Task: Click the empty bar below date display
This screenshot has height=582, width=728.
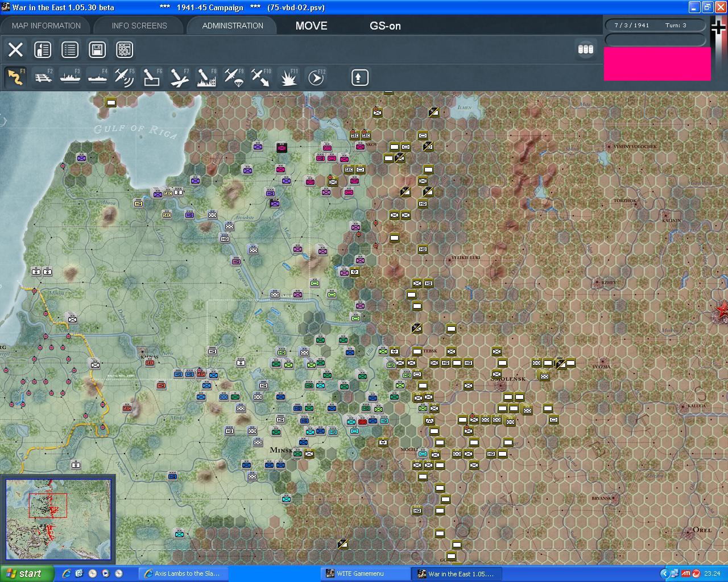Action: pos(655,39)
